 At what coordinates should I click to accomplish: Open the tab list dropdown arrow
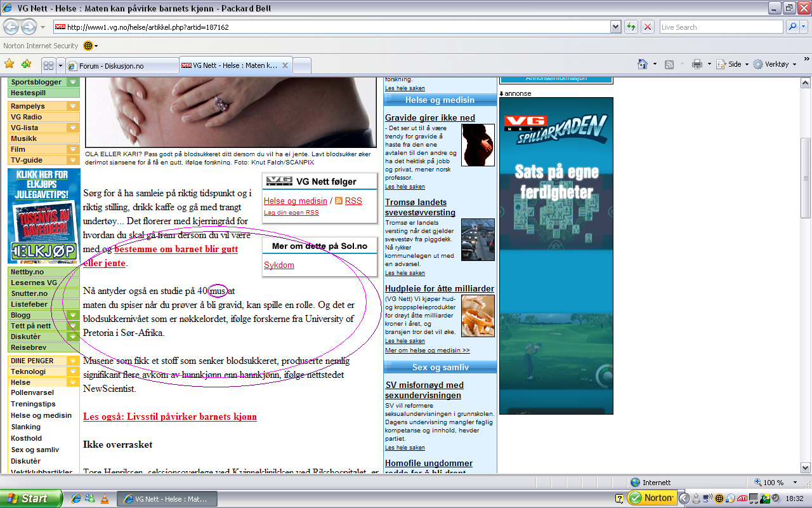pyautogui.click(x=60, y=65)
